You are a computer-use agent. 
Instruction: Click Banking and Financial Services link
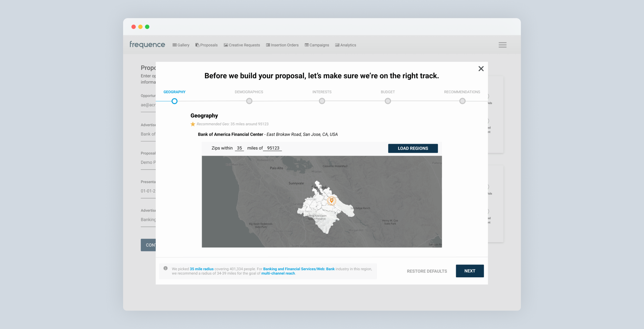299,269
